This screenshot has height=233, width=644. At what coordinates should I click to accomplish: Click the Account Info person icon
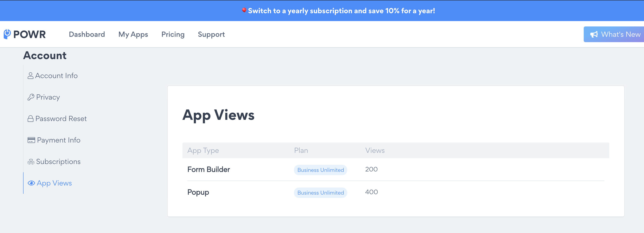click(31, 76)
